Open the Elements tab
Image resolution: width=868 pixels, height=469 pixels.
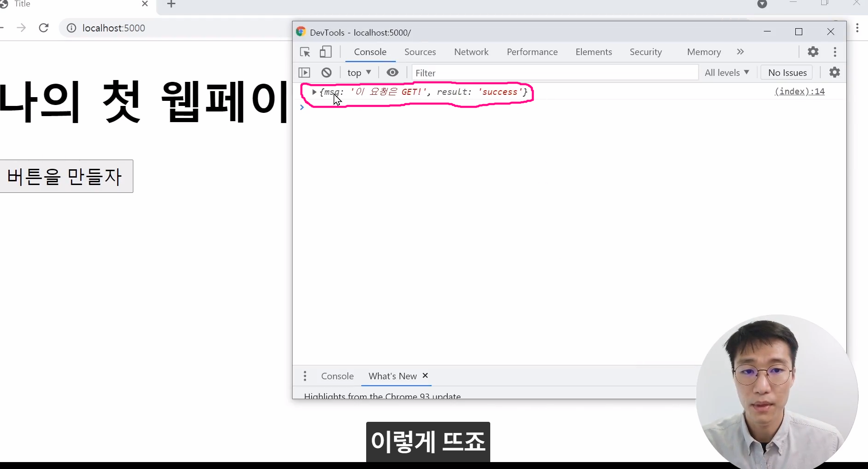click(594, 52)
